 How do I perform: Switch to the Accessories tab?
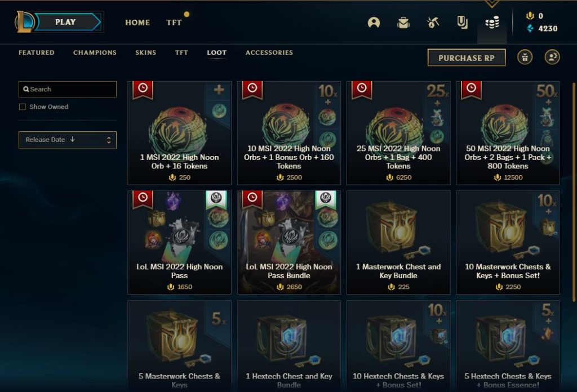coord(269,52)
